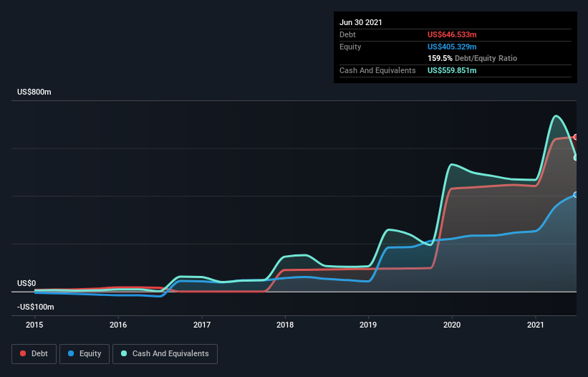Click Cash And Equivalents label in tooltip
Screen dimensions: 588x377
[377, 70]
